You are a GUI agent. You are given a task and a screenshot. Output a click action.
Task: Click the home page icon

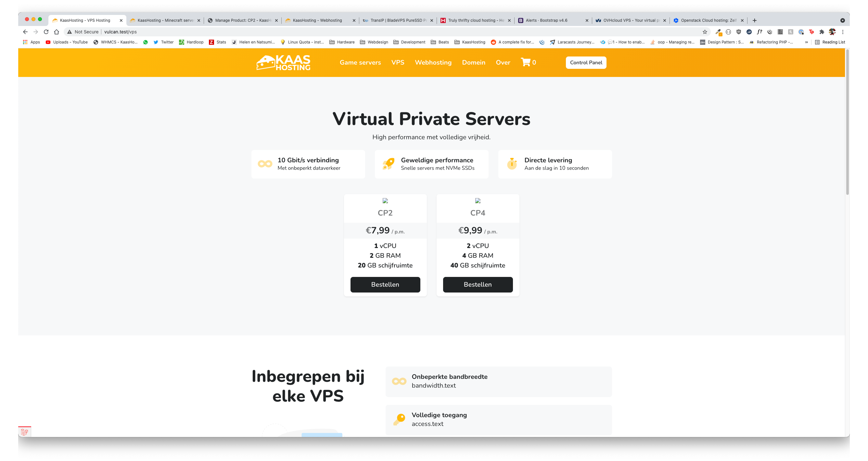[x=57, y=32]
